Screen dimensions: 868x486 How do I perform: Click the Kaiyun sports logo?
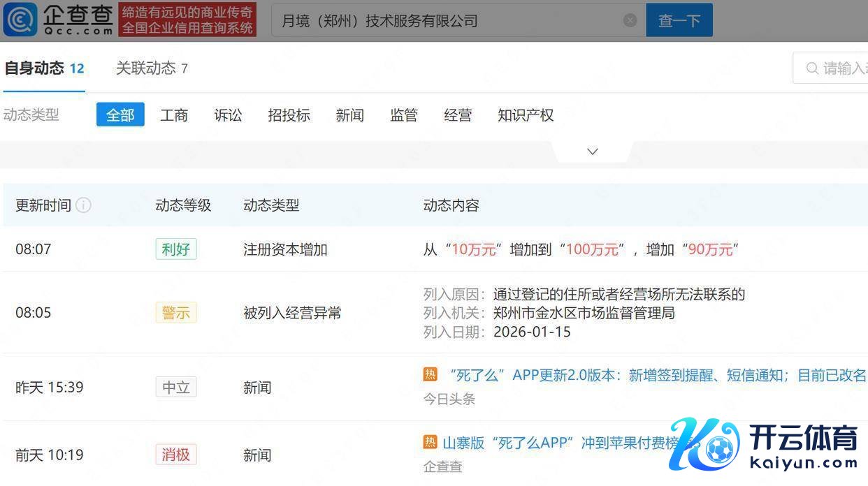coord(762,445)
